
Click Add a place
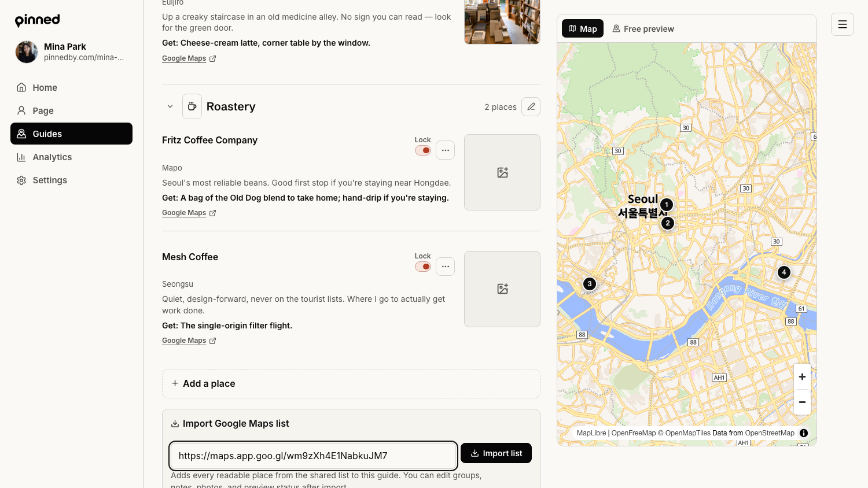tap(351, 384)
